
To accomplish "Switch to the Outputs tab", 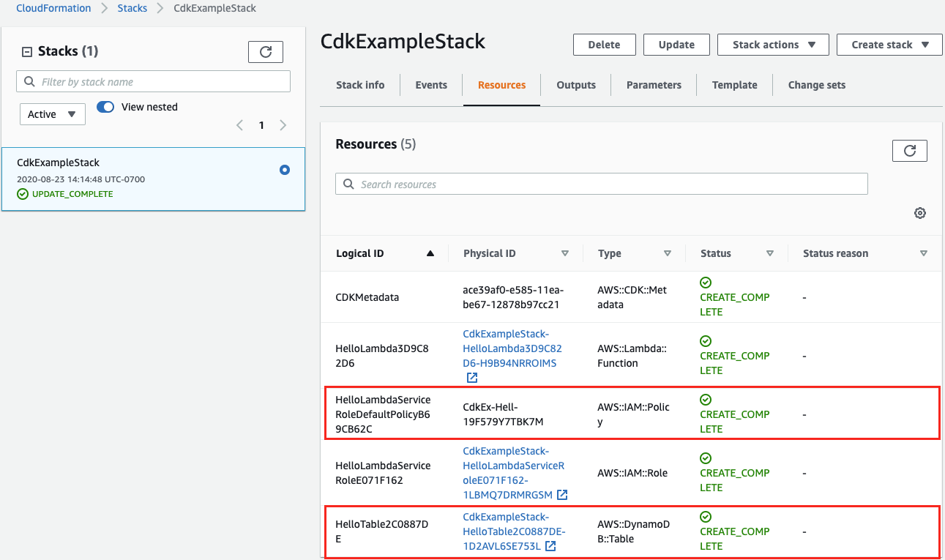I will point(576,85).
